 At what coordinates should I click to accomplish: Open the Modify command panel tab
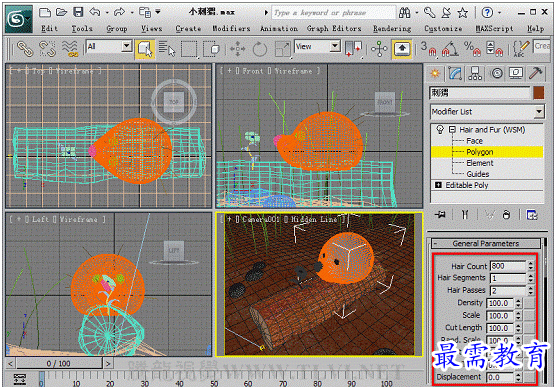click(x=455, y=73)
